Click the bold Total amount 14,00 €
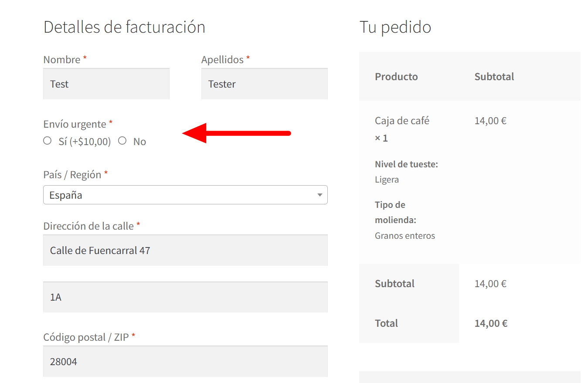The image size is (588, 383). point(491,323)
